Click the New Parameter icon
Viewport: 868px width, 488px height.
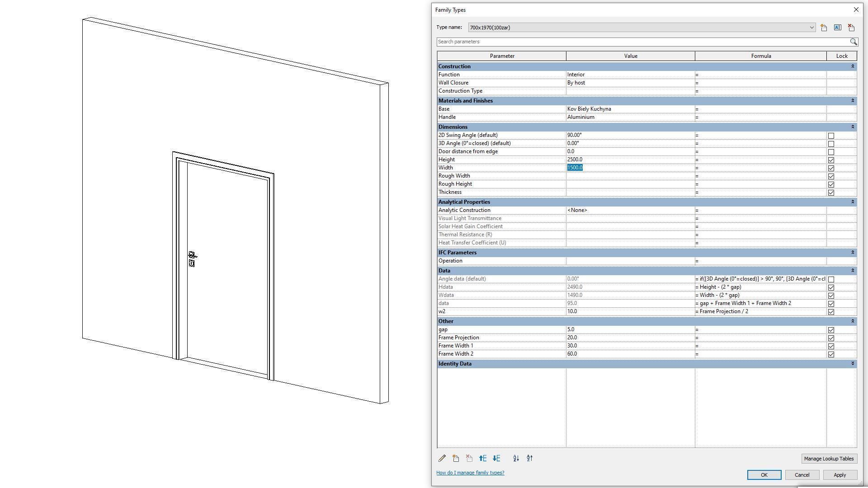[x=456, y=458]
